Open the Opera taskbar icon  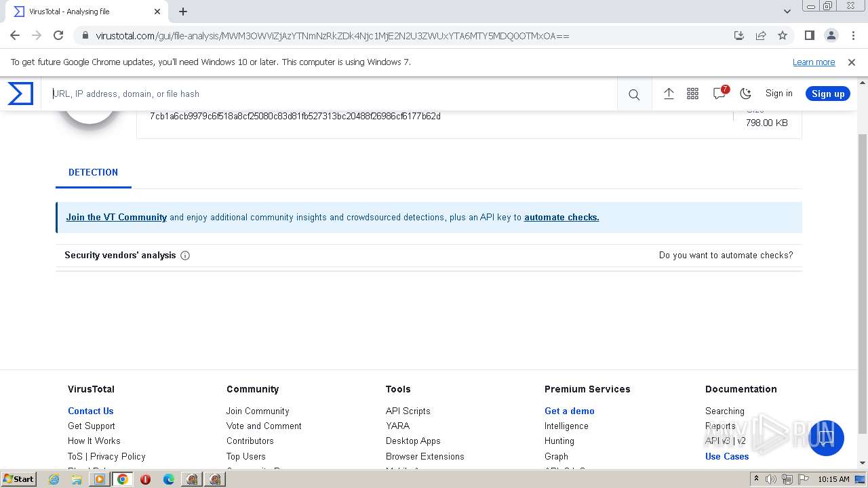[145, 479]
